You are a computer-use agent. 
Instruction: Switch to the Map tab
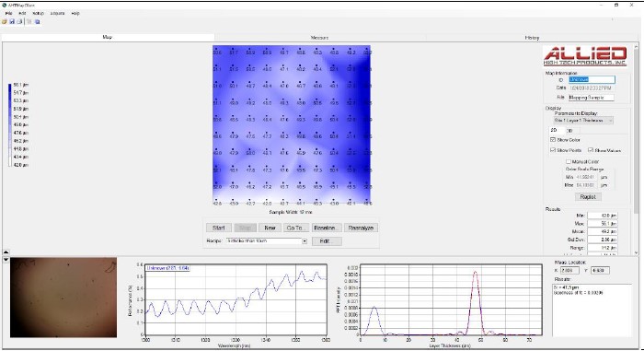point(108,37)
